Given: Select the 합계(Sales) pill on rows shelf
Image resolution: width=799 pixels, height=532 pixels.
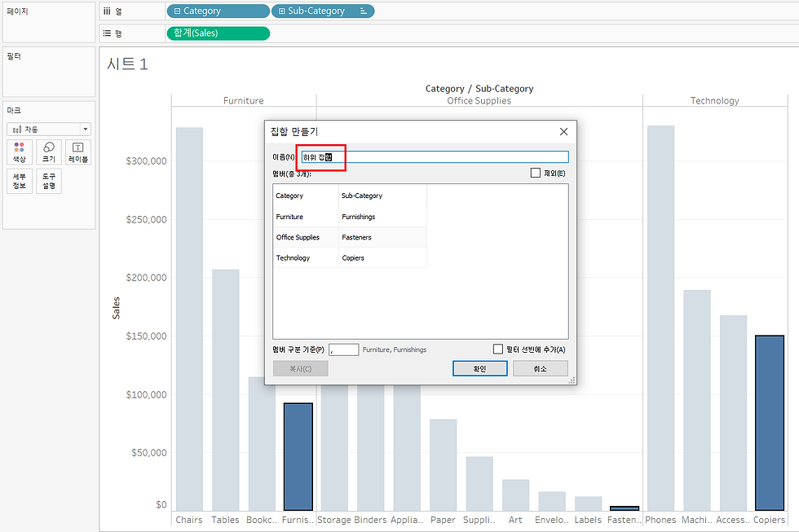Looking at the screenshot, I should tap(219, 33).
